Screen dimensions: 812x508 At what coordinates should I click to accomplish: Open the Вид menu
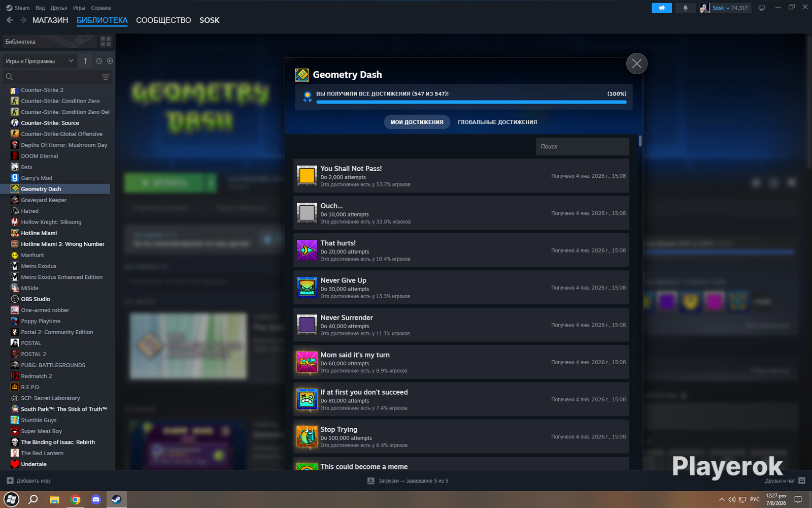[x=40, y=8]
